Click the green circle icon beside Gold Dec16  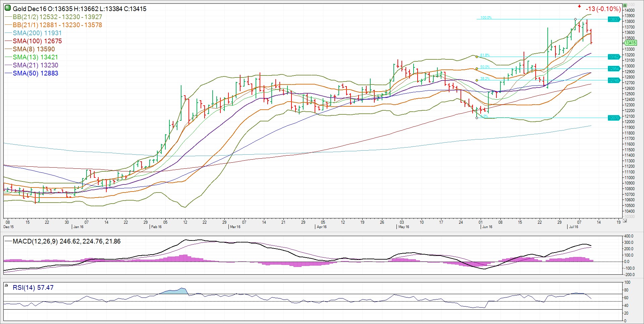click(8, 8)
